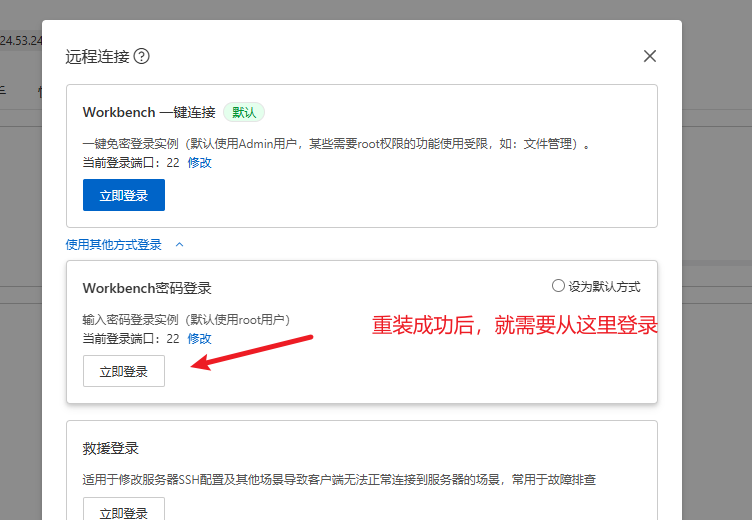Image resolution: width=752 pixels, height=520 pixels.
Task: Click the Workbench 一键连接 heading
Action: point(149,112)
